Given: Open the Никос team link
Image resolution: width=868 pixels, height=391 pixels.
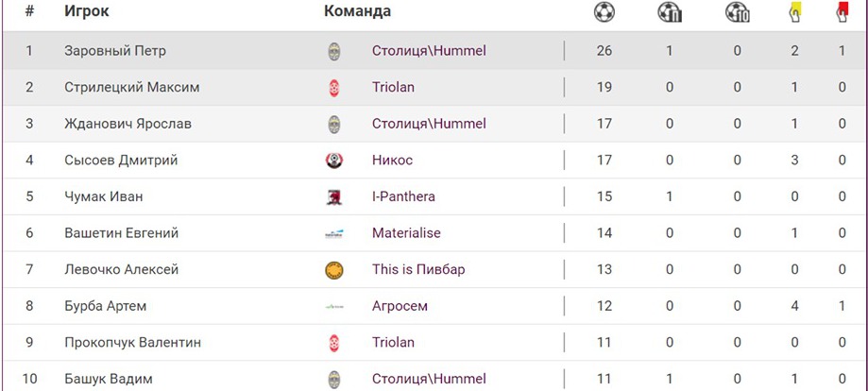Looking at the screenshot, I should tap(392, 161).
